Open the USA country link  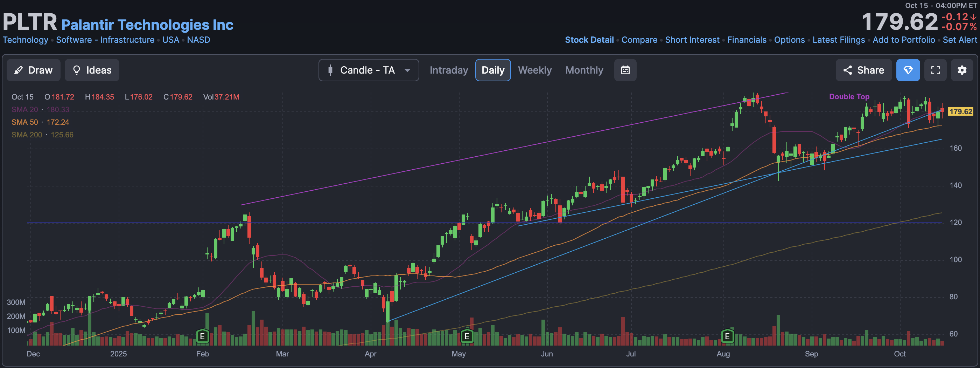170,40
